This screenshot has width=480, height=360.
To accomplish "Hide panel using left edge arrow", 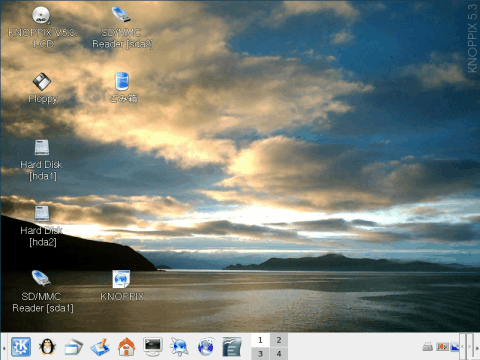I will [x=4, y=347].
